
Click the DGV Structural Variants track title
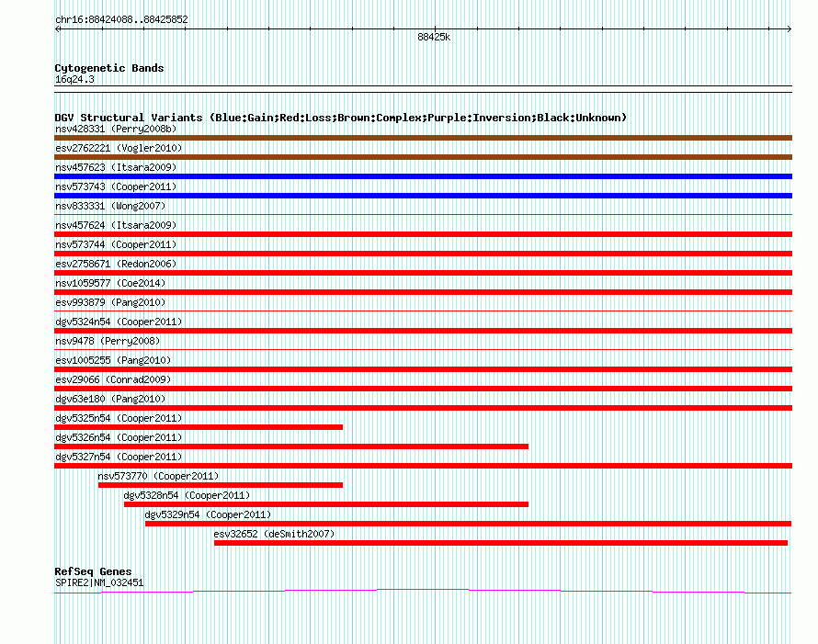tap(341, 118)
